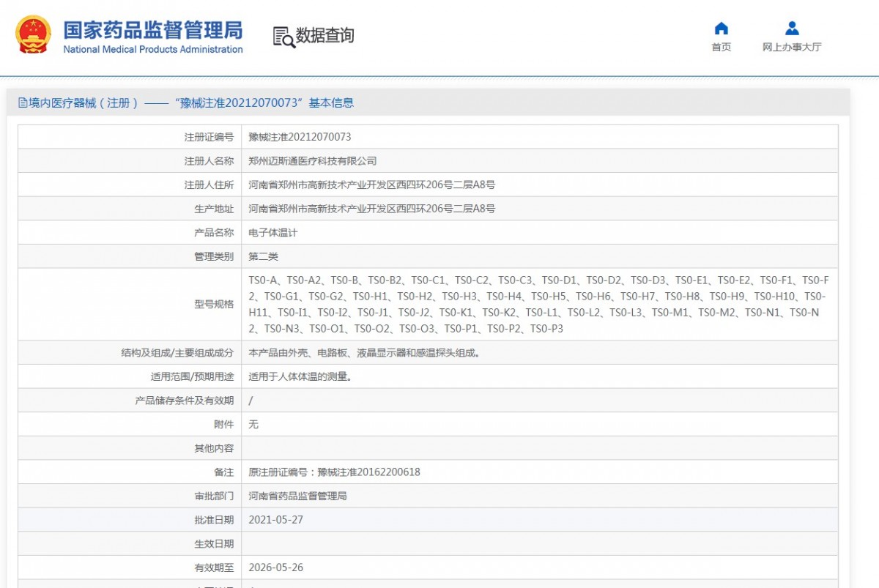Screen dimensions: 879x588
Task: Select expiry date 2026-05-26
Action: pos(275,567)
